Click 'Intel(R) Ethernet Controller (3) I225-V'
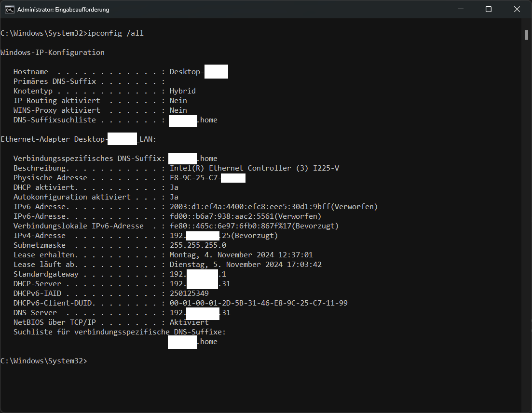Viewport: 532px width, 413px height. click(255, 168)
